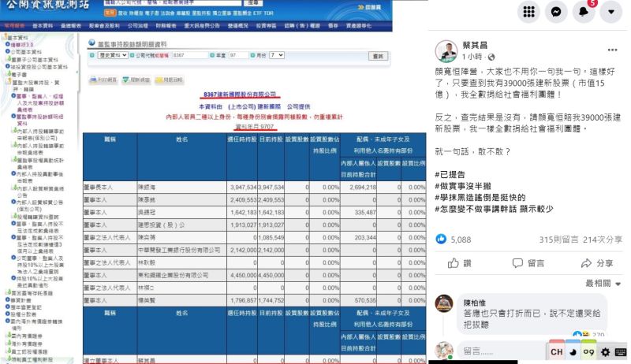Open the 基本資料 menu tab
Viewport: 631px width, 364px height.
[43, 26]
